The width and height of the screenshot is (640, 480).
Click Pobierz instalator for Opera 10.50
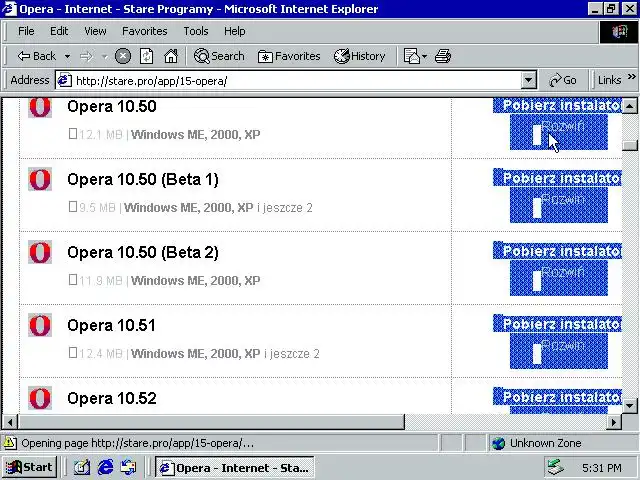click(x=557, y=105)
